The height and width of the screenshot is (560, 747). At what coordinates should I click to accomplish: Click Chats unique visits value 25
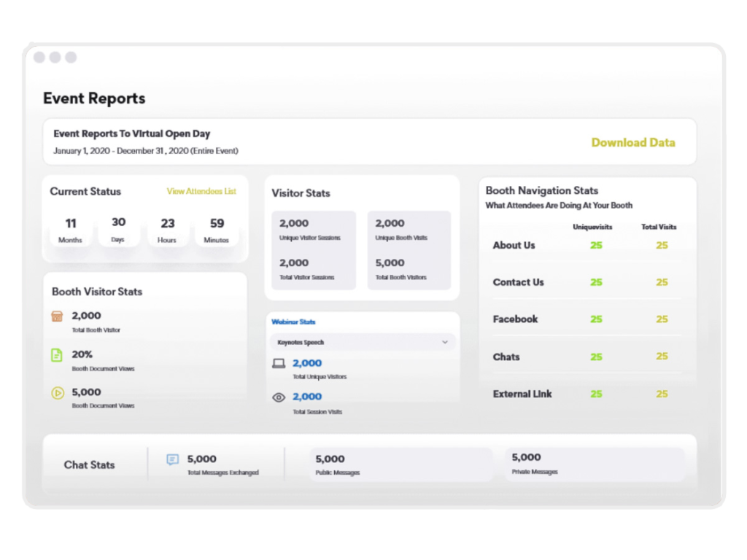pyautogui.click(x=597, y=357)
